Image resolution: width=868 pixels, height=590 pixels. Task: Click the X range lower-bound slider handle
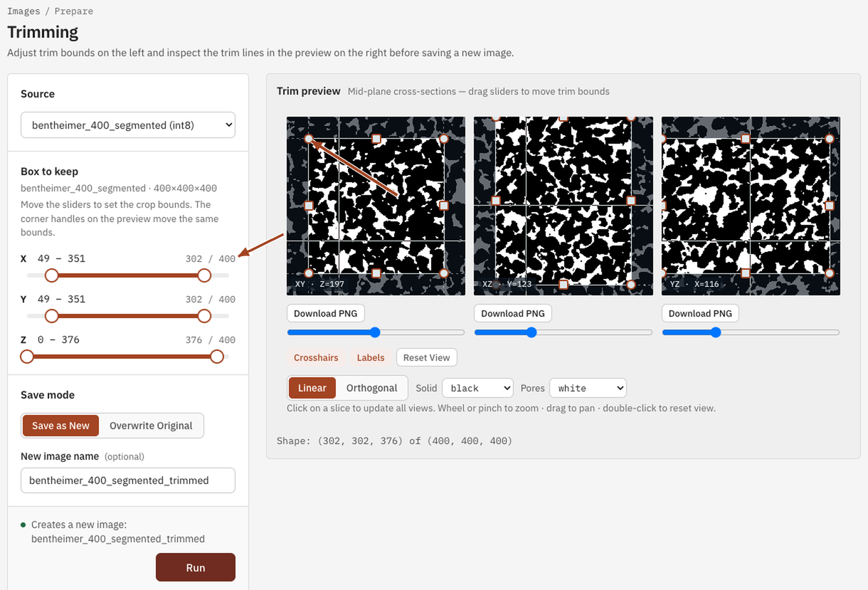point(51,275)
